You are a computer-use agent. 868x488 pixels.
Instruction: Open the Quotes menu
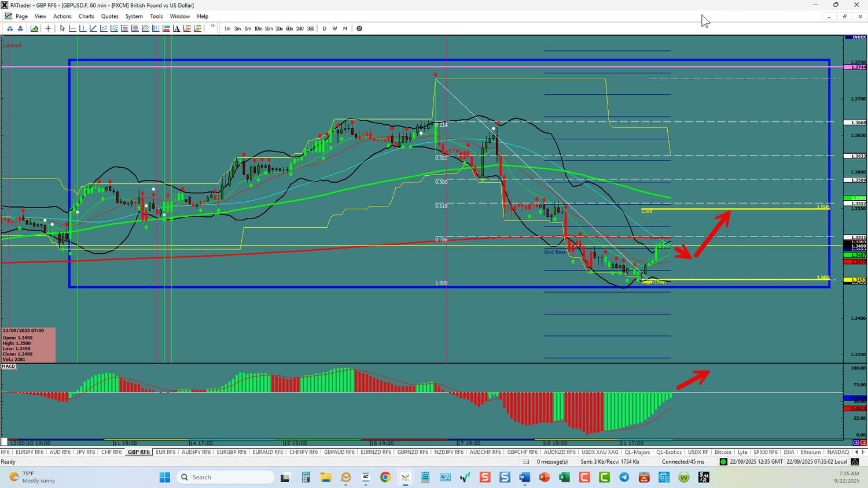pos(109,16)
